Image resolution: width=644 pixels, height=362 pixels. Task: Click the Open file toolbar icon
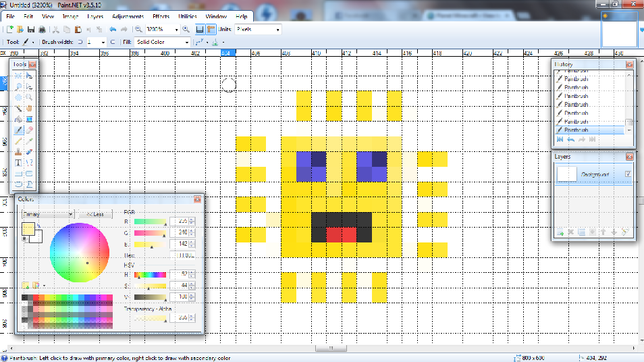[x=20, y=29]
